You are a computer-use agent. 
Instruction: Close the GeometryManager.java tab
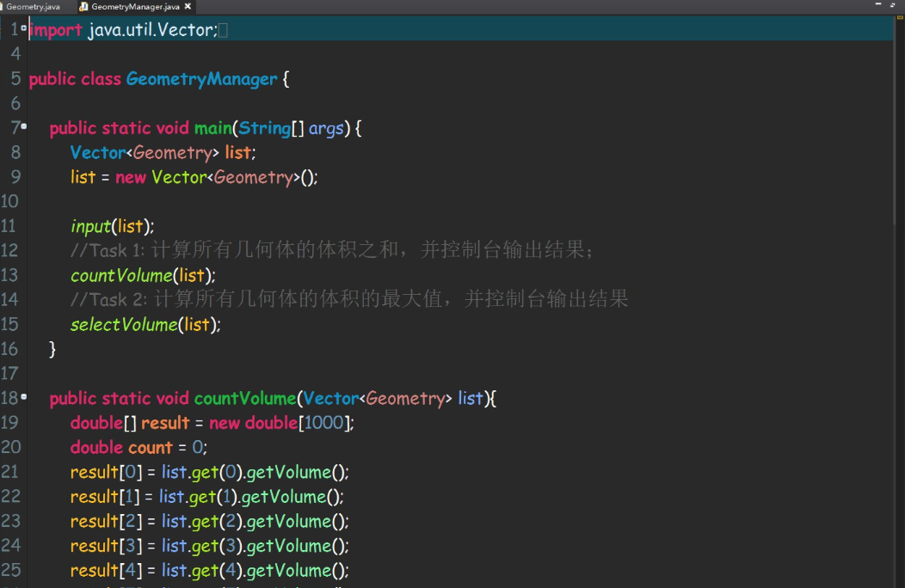pos(188,7)
